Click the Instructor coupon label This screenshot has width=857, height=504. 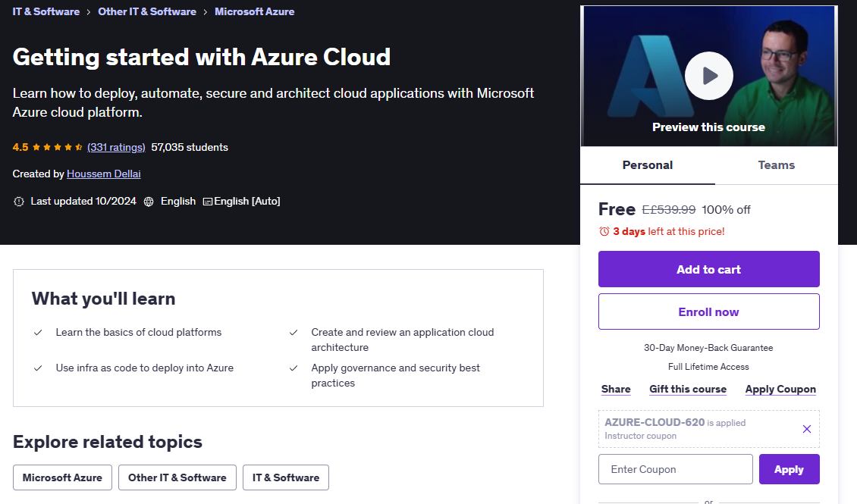click(641, 437)
